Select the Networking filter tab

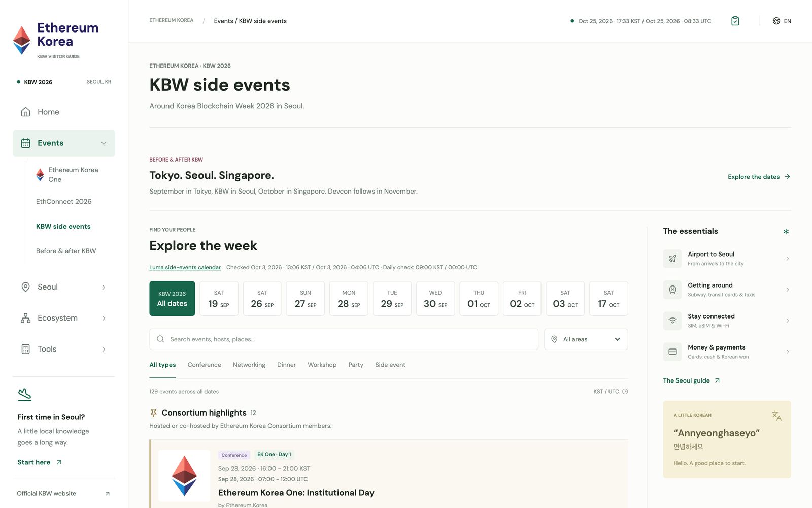point(249,365)
